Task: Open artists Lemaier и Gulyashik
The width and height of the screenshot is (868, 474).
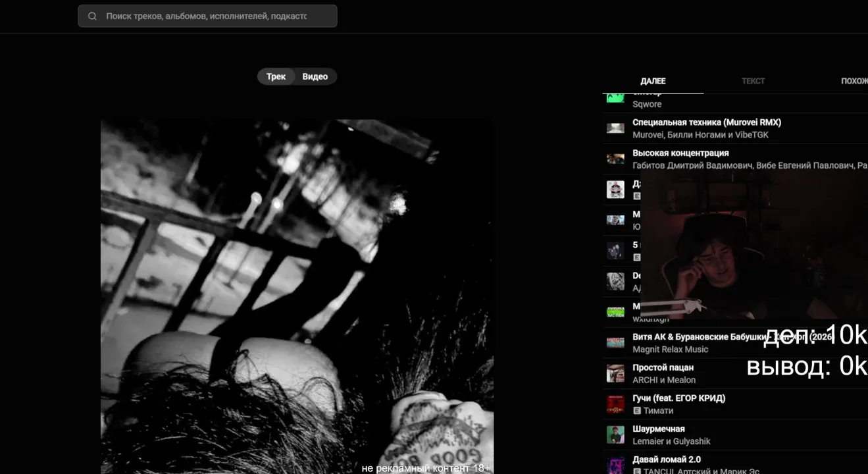Action: point(671,441)
